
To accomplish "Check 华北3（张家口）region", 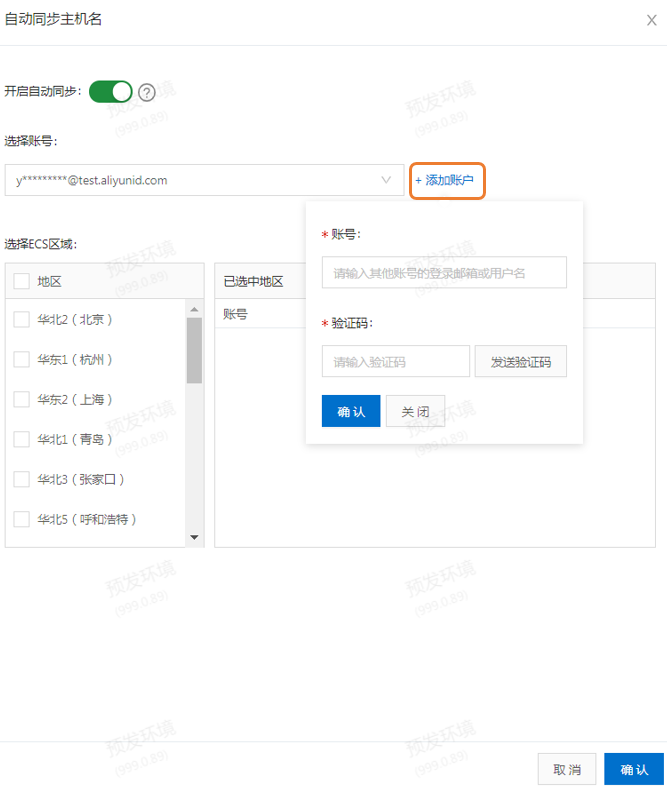I will (x=22, y=479).
